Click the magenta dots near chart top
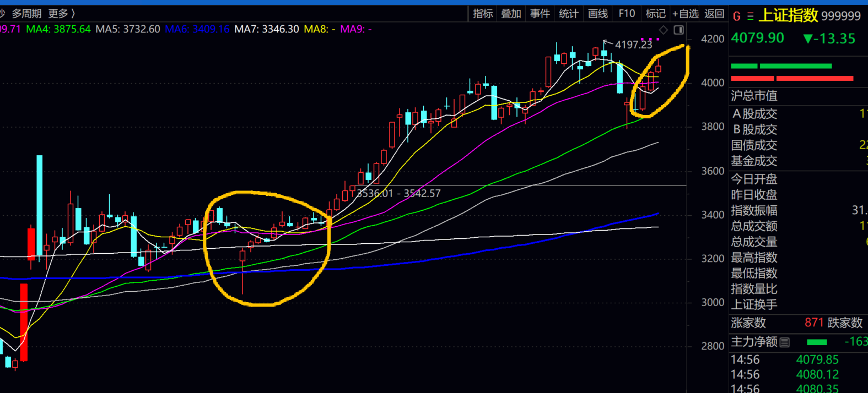Viewport: 868px width, 393px height. click(x=650, y=39)
